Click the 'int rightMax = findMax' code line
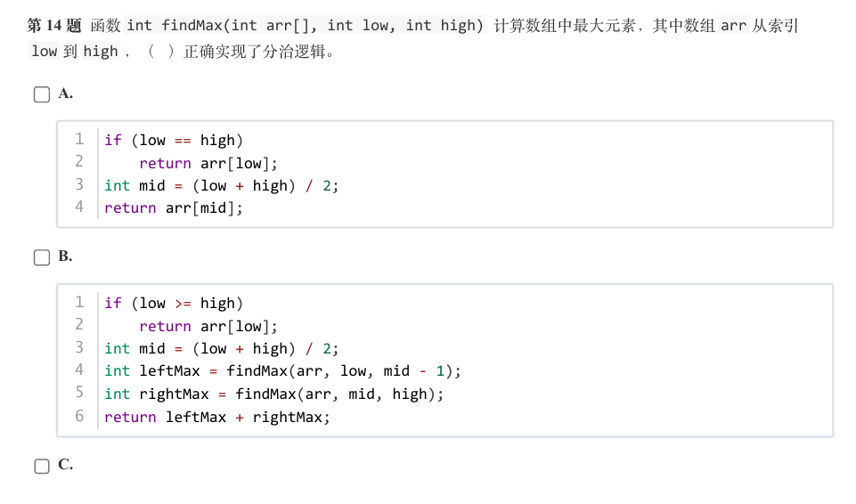The width and height of the screenshot is (856, 504). click(x=274, y=394)
